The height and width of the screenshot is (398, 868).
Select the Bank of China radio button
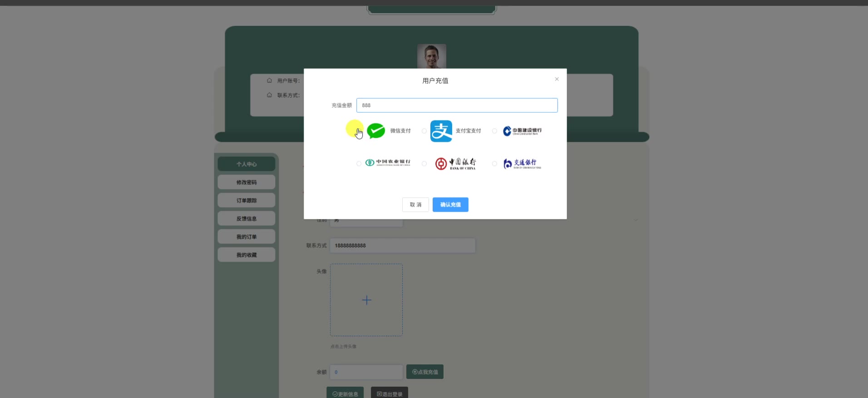point(424,164)
